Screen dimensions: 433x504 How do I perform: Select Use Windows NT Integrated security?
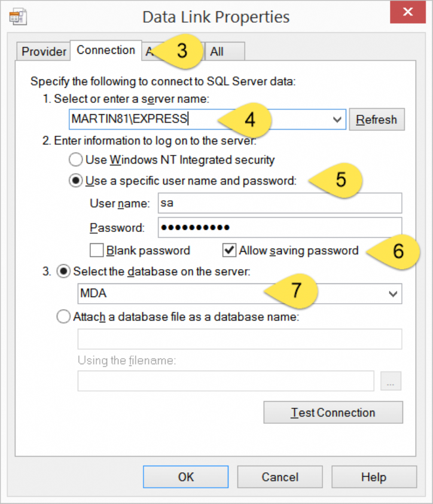pos(76,160)
